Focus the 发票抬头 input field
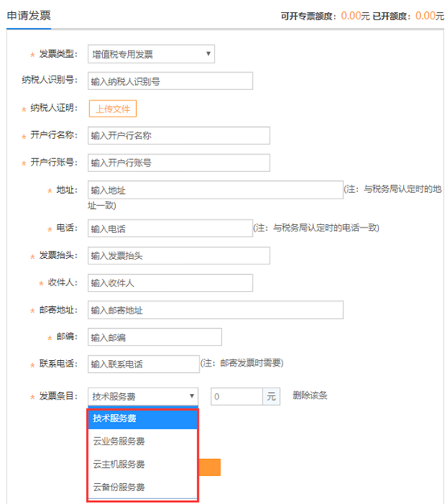The width and height of the screenshot is (445, 504). (179, 256)
